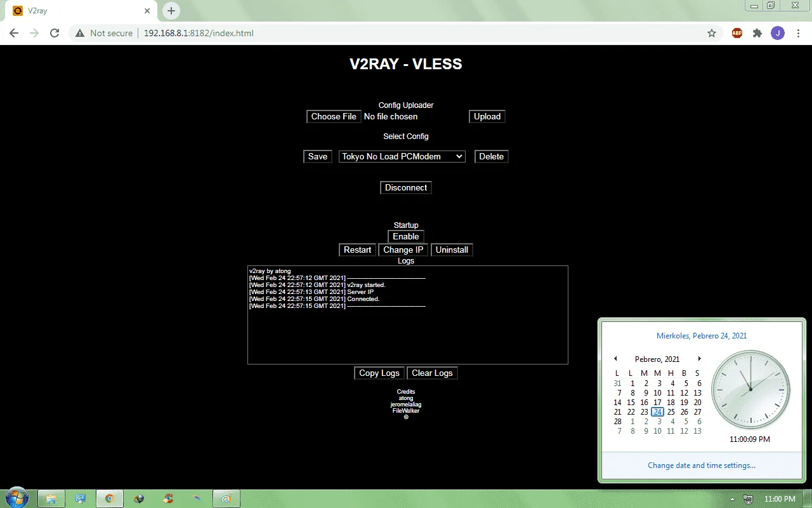Click the 'V2RAY - VLESS' heading
Viewport: 812px width, 508px height.
(406, 64)
